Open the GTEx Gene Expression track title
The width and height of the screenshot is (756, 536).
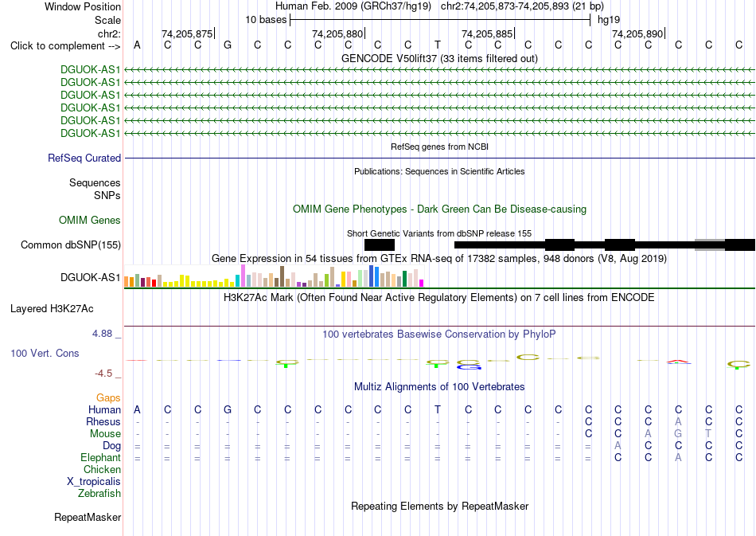click(x=439, y=259)
